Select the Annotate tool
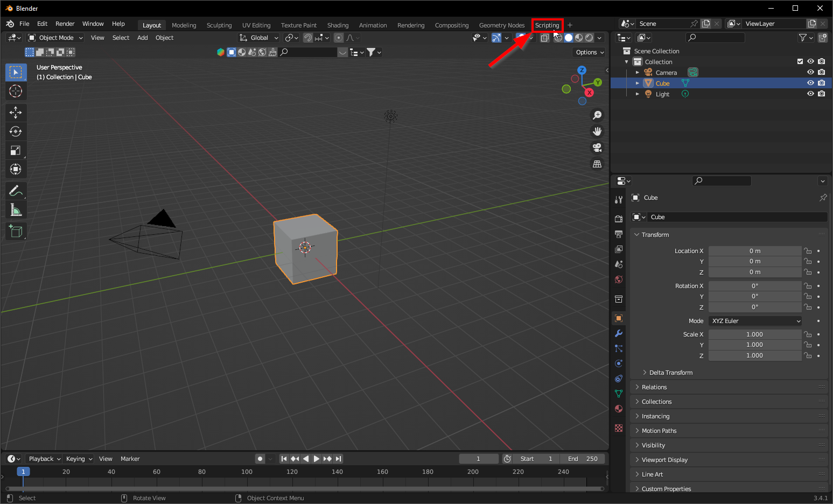Image resolution: width=833 pixels, height=504 pixels. tap(16, 191)
